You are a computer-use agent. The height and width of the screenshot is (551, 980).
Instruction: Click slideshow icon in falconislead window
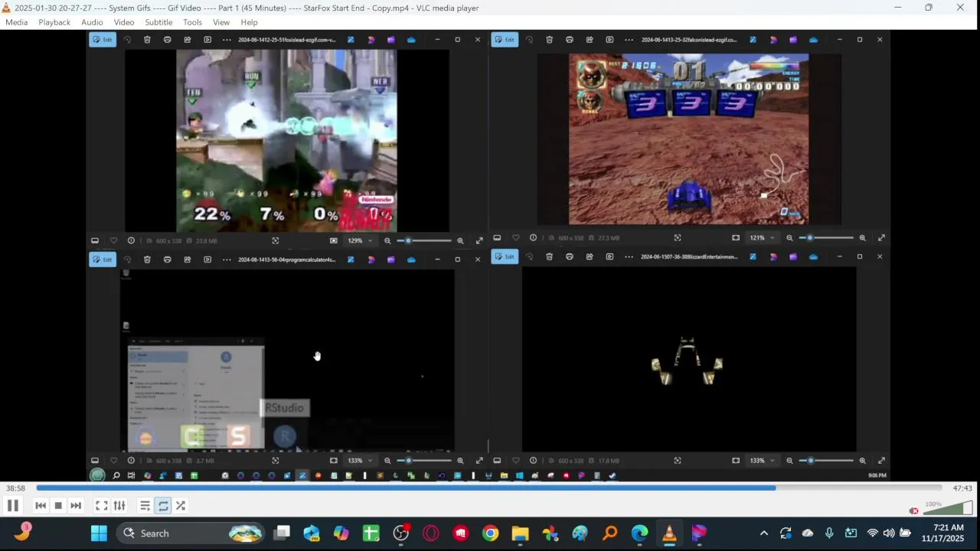pyautogui.click(x=609, y=40)
